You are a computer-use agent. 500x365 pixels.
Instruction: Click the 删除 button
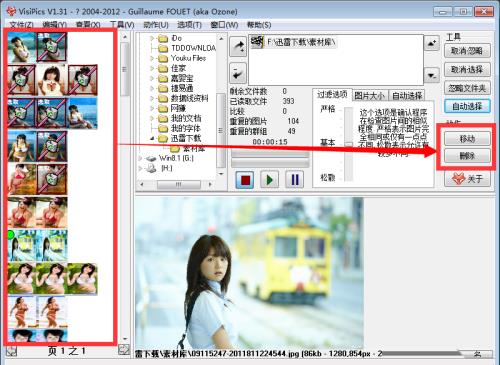467,156
